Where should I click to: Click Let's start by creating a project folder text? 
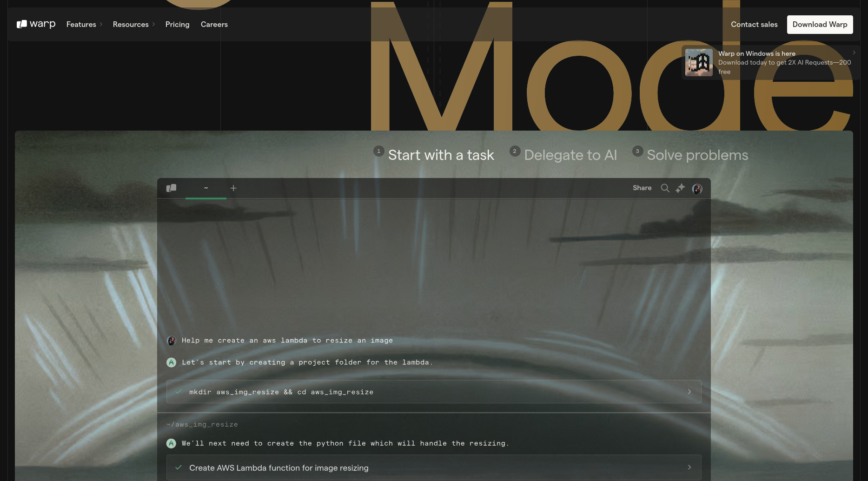point(307,362)
